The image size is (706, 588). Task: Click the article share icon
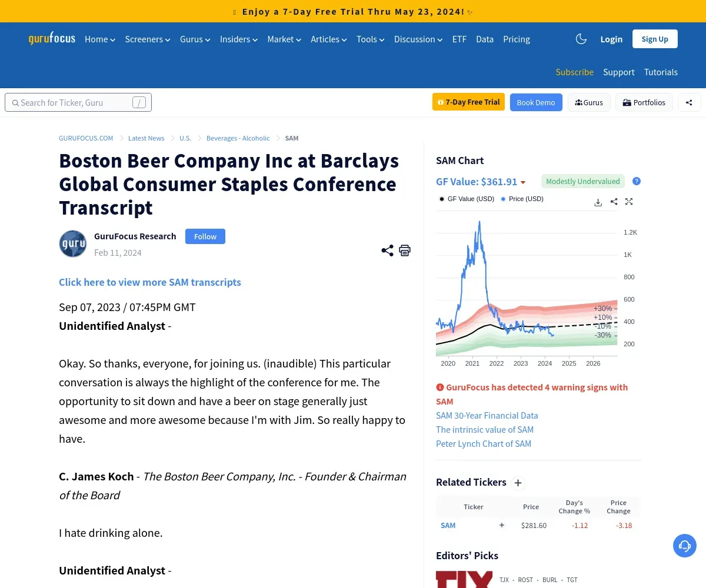[x=387, y=250]
